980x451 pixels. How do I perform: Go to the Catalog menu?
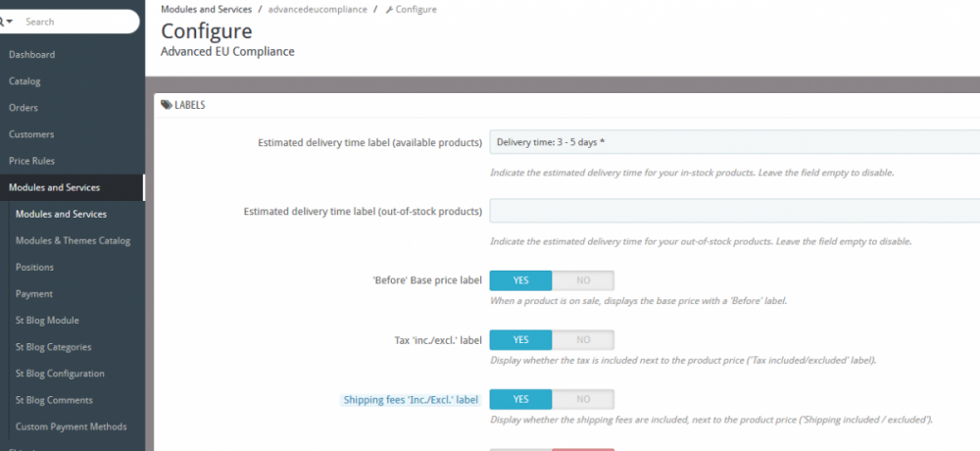click(x=24, y=81)
